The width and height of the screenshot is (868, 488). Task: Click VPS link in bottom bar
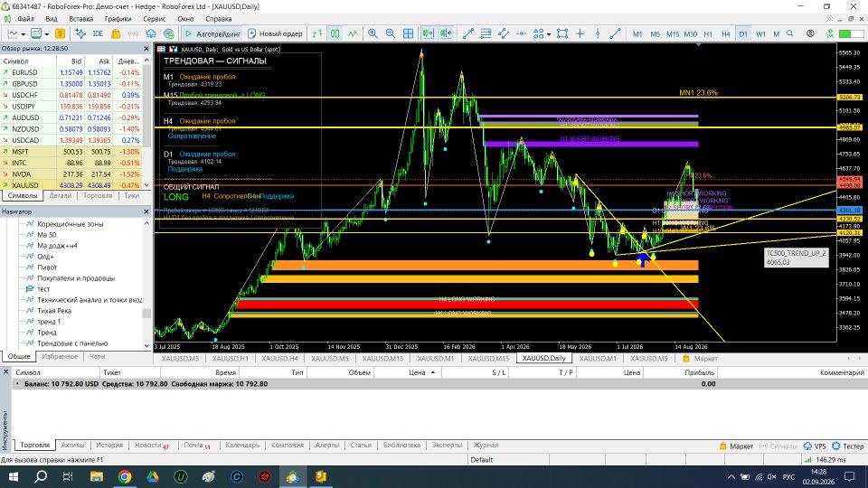pyautogui.click(x=815, y=446)
